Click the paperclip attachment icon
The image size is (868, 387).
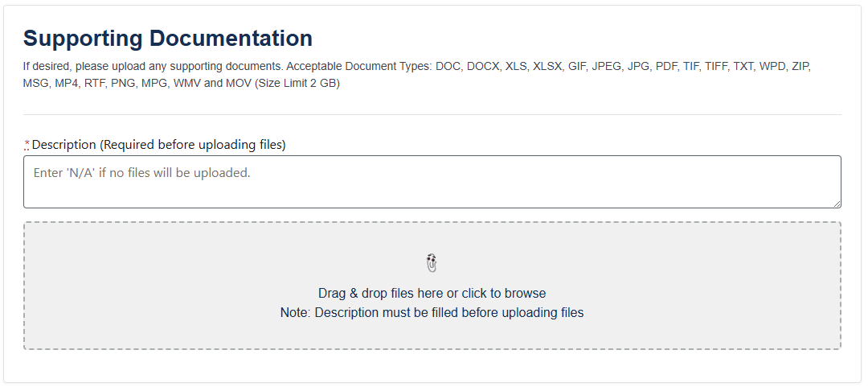coord(432,262)
